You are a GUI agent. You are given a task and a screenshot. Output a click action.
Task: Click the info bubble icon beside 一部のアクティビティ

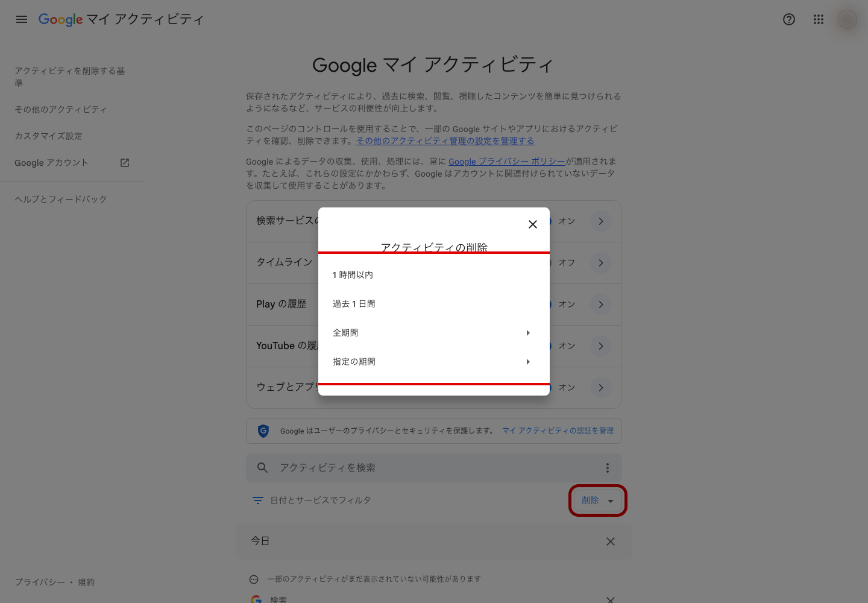pyautogui.click(x=254, y=579)
